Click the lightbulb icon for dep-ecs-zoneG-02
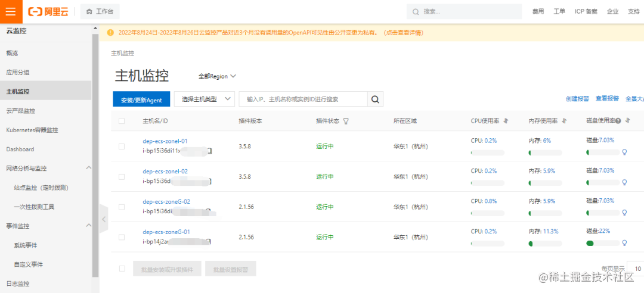 [x=625, y=213]
